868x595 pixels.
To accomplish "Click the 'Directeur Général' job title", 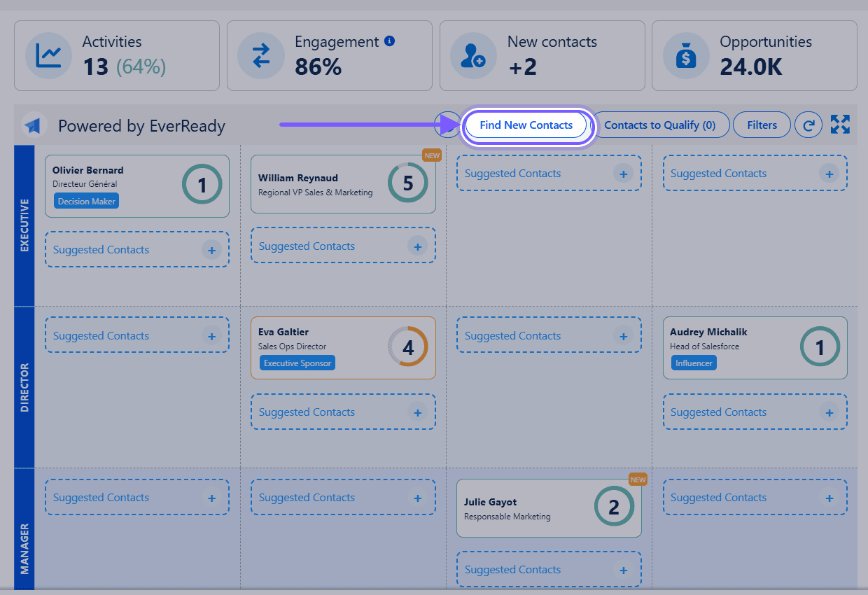I will (x=85, y=184).
